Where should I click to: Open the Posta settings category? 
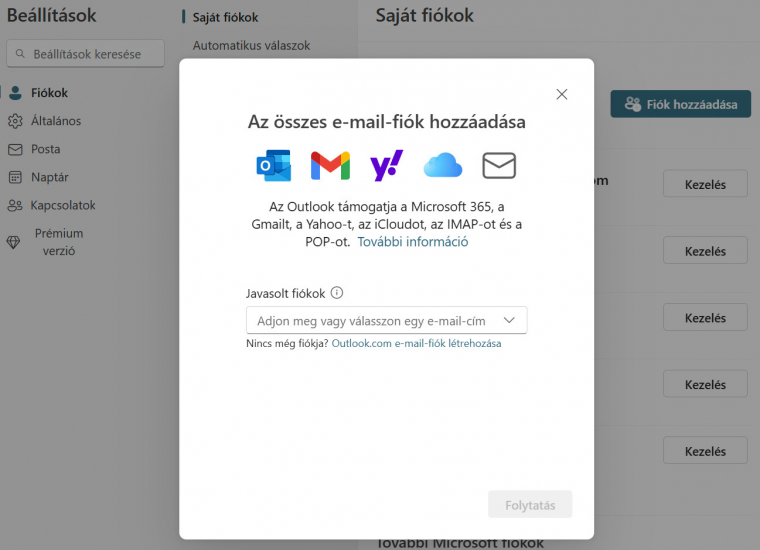pos(45,149)
